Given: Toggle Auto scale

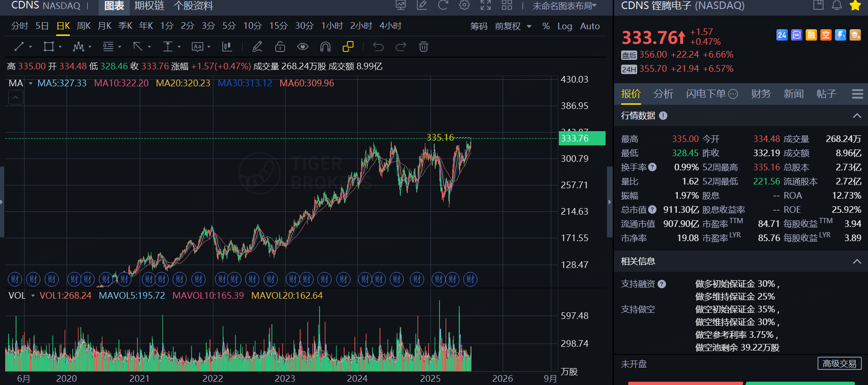Looking at the screenshot, I should point(590,26).
